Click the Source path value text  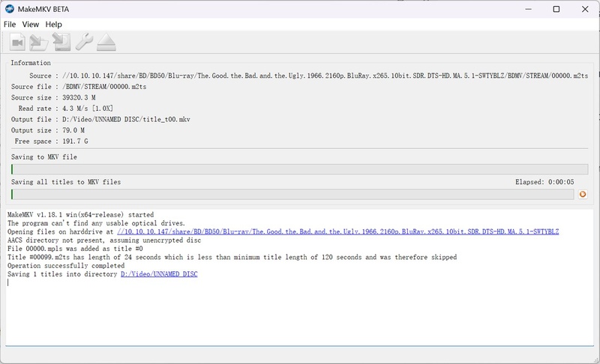(x=325, y=76)
